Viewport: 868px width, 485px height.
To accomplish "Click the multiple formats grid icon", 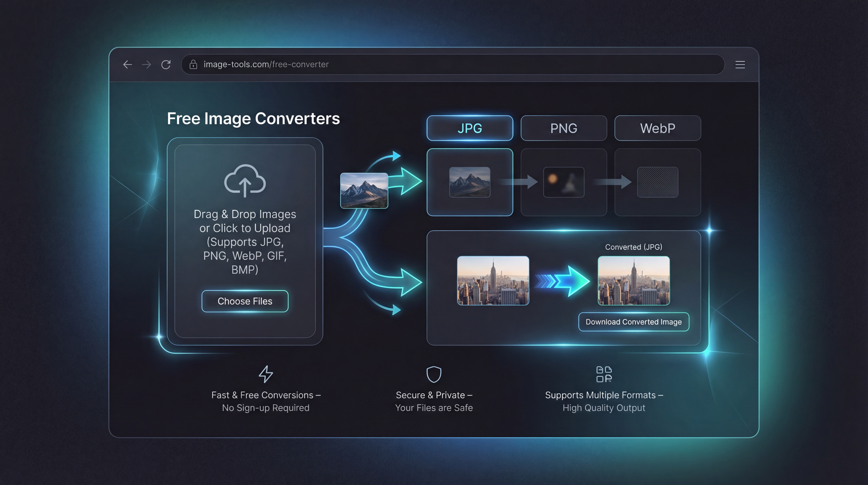I will (x=604, y=374).
